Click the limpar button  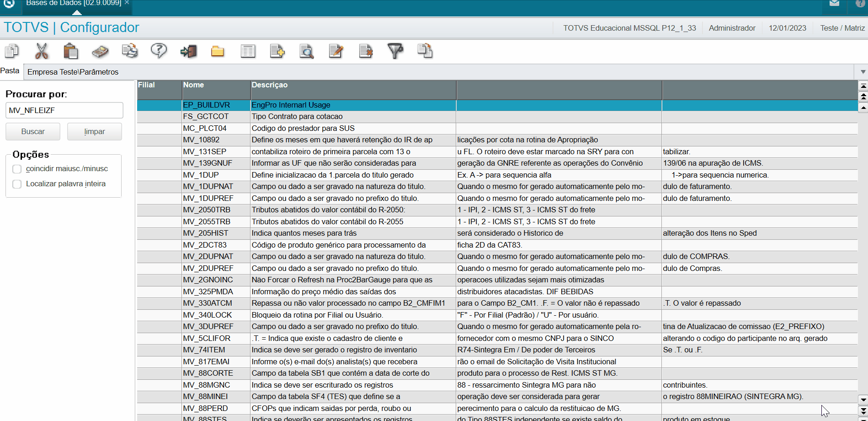coord(95,131)
